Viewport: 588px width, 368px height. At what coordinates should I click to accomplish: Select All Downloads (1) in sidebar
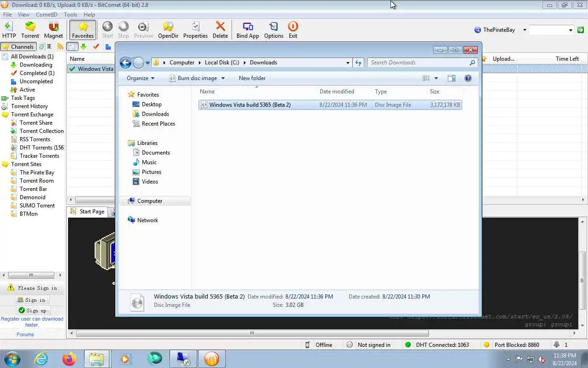pos(32,57)
